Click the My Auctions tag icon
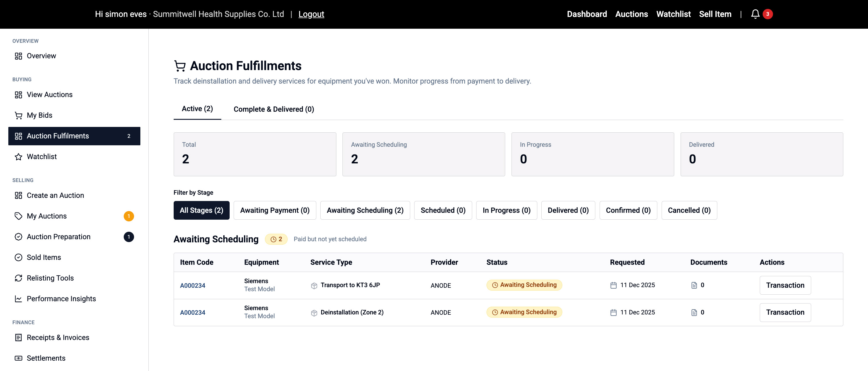Viewport: 868px width, 371px height. 18,216
